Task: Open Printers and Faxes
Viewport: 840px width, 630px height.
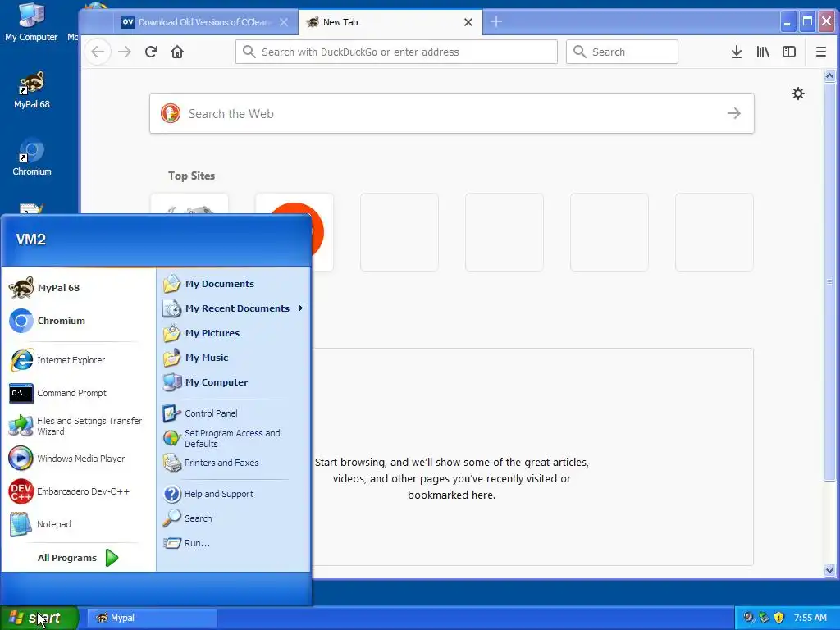Action: coord(234,463)
